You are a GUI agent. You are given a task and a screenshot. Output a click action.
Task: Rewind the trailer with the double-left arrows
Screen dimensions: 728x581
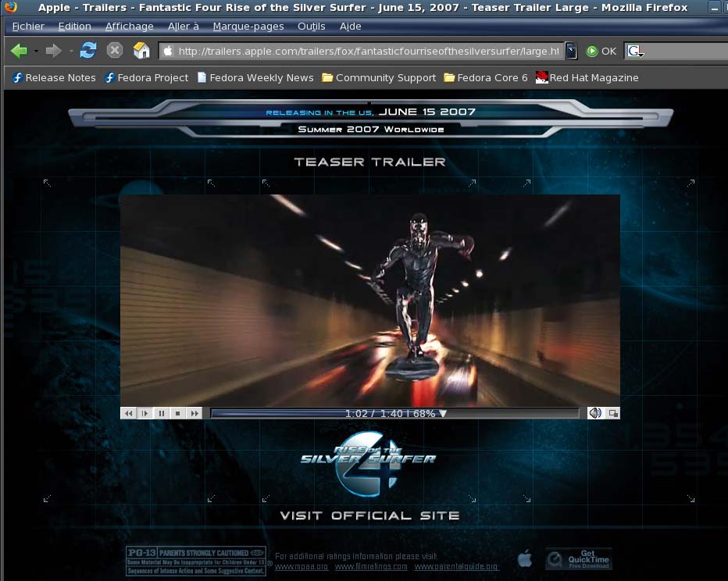129,413
